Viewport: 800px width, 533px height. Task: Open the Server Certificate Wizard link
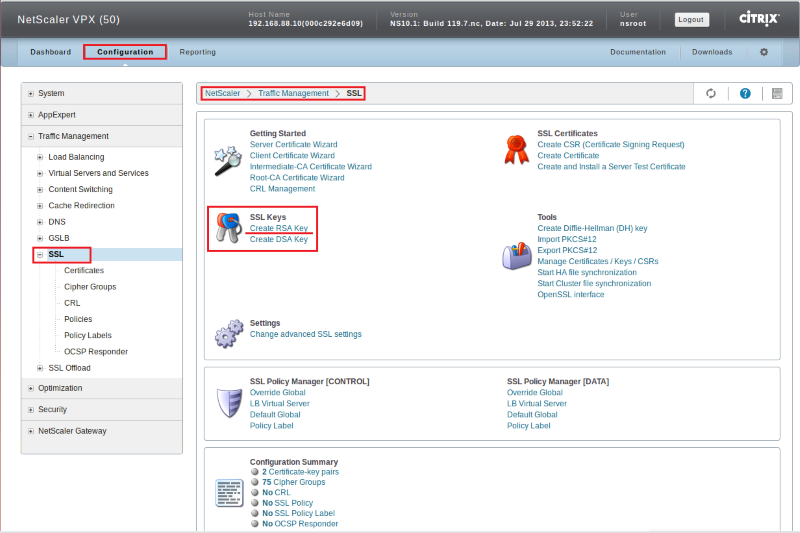293,144
